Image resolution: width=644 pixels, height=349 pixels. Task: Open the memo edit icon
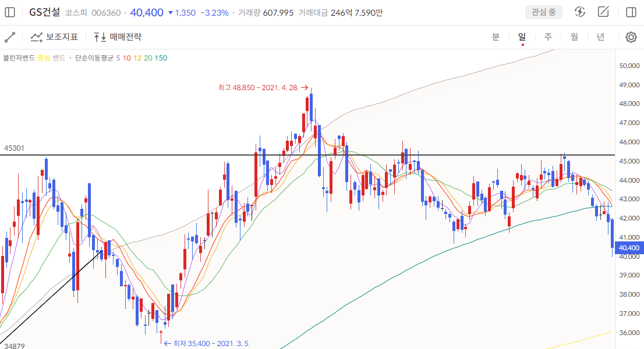pos(603,12)
